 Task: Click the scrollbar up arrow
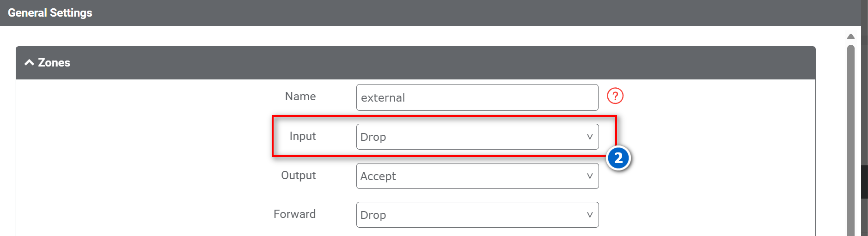coord(851,36)
